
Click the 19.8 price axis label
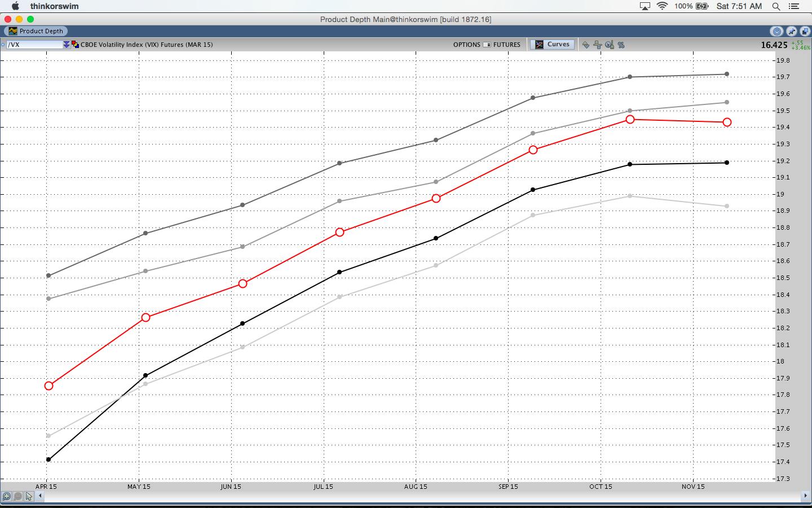pyautogui.click(x=783, y=60)
